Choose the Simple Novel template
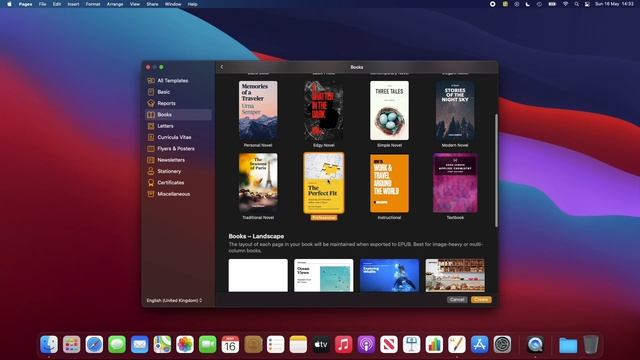The width and height of the screenshot is (640, 360). coord(389,111)
